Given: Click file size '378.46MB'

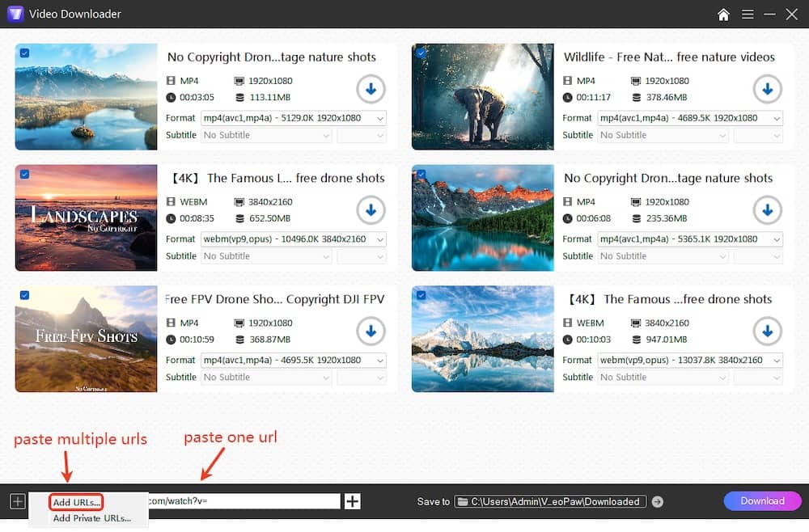Looking at the screenshot, I should 666,98.
